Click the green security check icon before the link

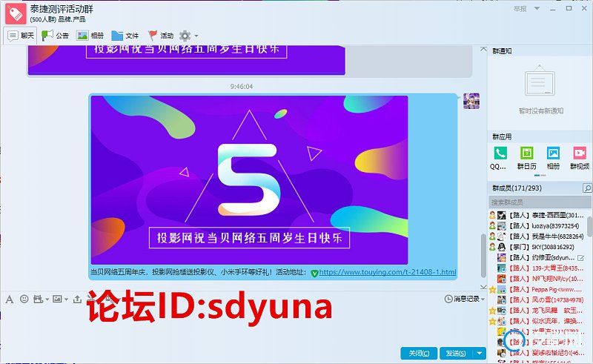(314, 273)
